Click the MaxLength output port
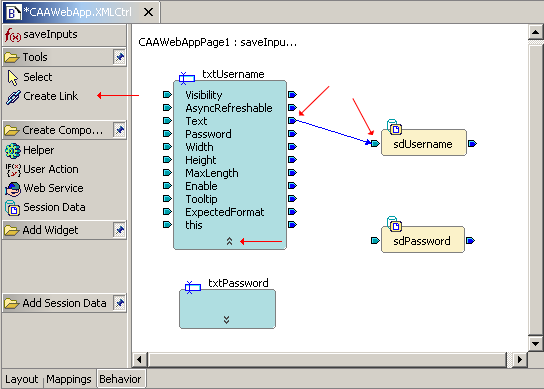 click(292, 172)
